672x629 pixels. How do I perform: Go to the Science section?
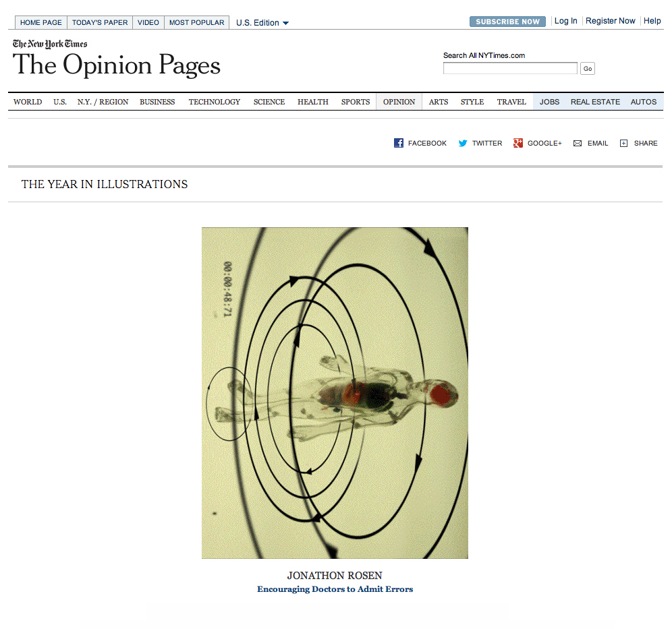click(x=269, y=102)
